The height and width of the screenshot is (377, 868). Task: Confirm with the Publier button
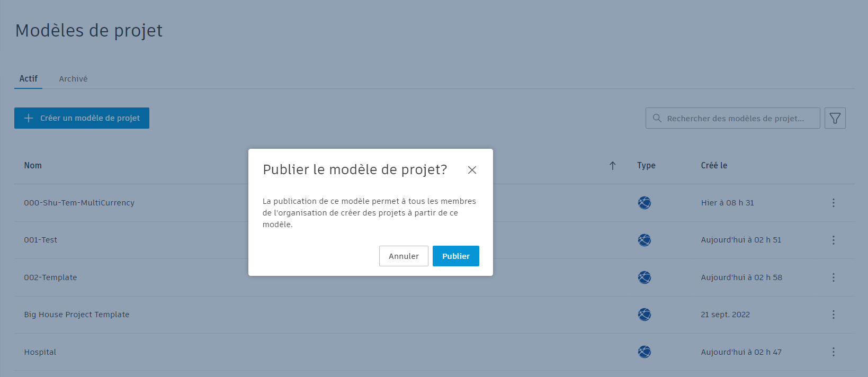pyautogui.click(x=456, y=256)
